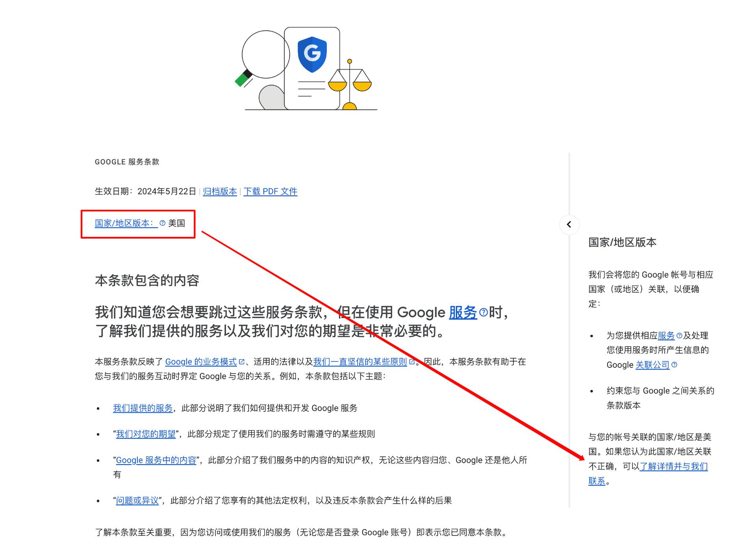Click the Google shield illustration
The width and height of the screenshot is (756, 550).
pos(312,54)
